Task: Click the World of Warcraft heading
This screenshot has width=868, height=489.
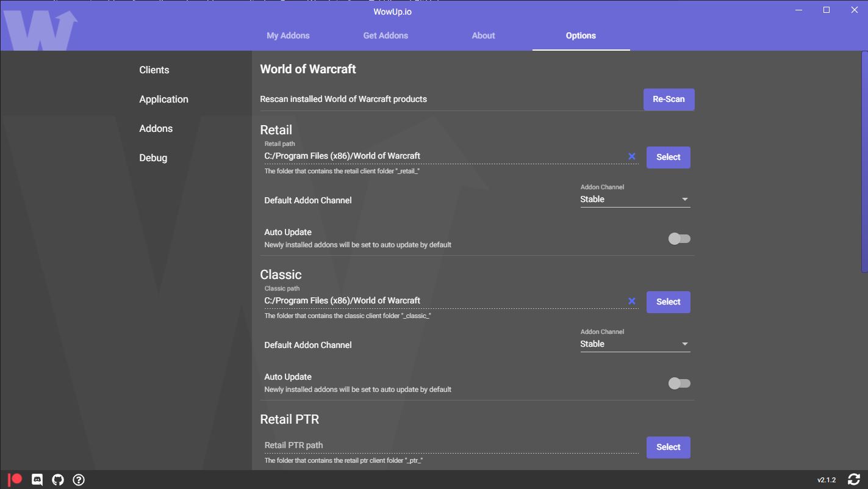Action: tap(308, 69)
